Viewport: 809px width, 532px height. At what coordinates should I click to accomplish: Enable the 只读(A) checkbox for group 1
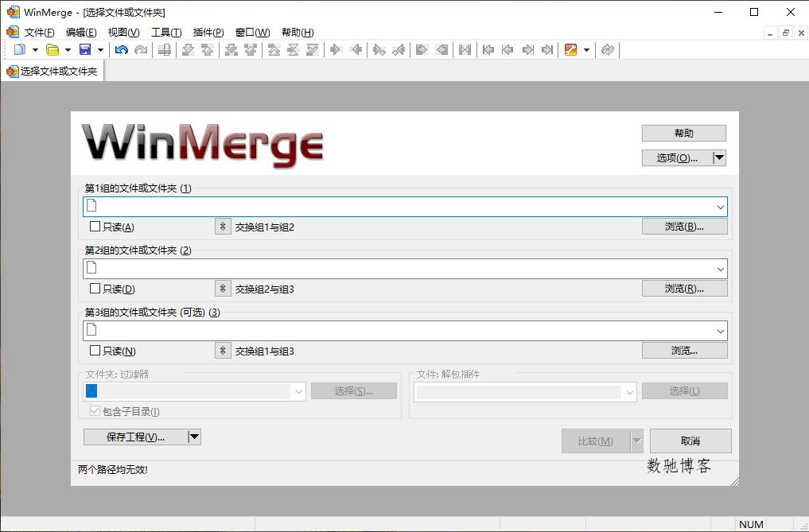tap(95, 227)
